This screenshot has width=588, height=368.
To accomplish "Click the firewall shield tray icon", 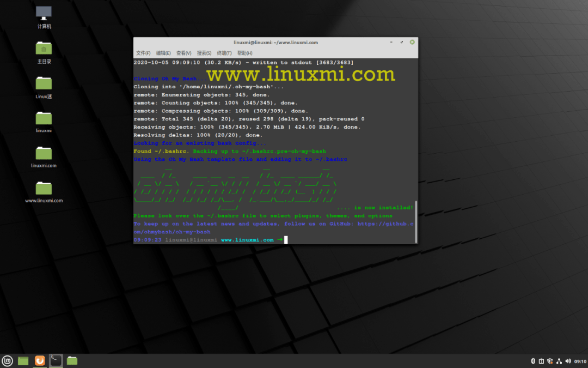I will click(550, 360).
